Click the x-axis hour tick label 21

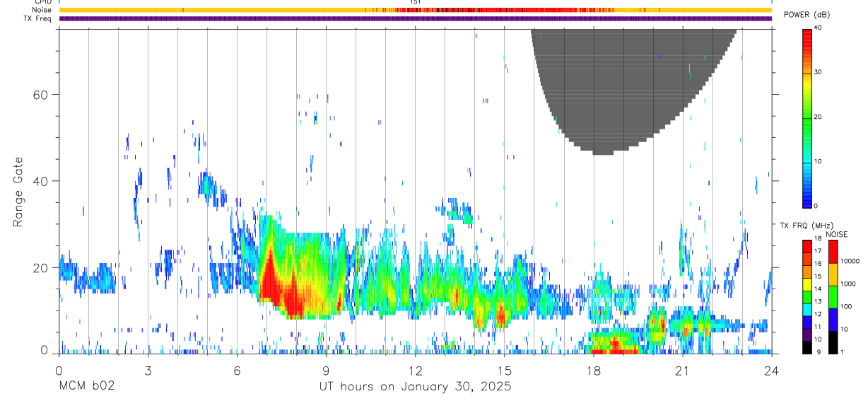pos(683,371)
